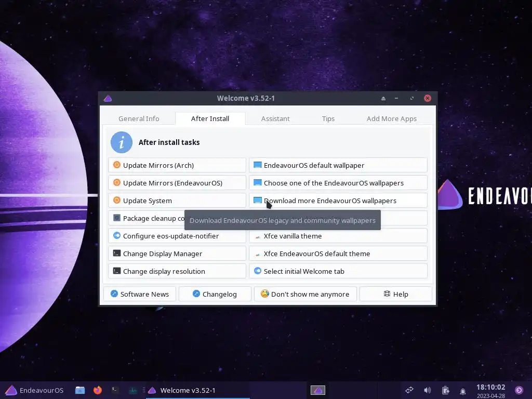Maximize the Welcome window
The width and height of the screenshot is (532, 399).
coord(412,98)
